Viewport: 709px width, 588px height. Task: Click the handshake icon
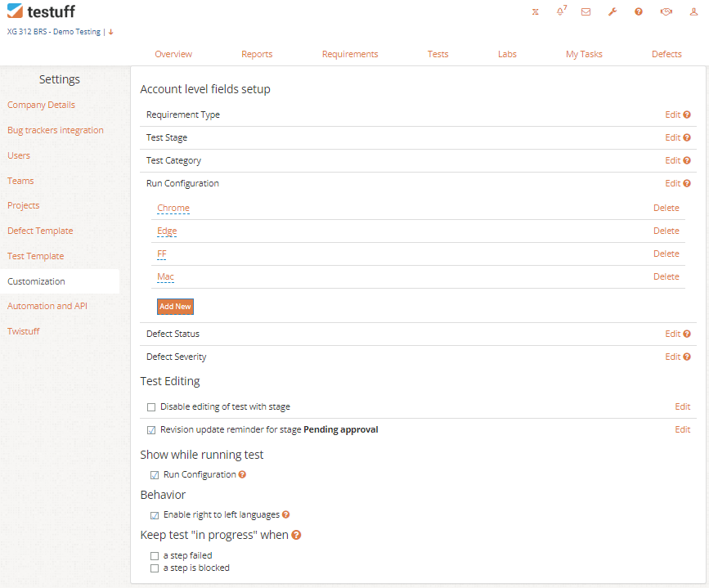tap(666, 11)
